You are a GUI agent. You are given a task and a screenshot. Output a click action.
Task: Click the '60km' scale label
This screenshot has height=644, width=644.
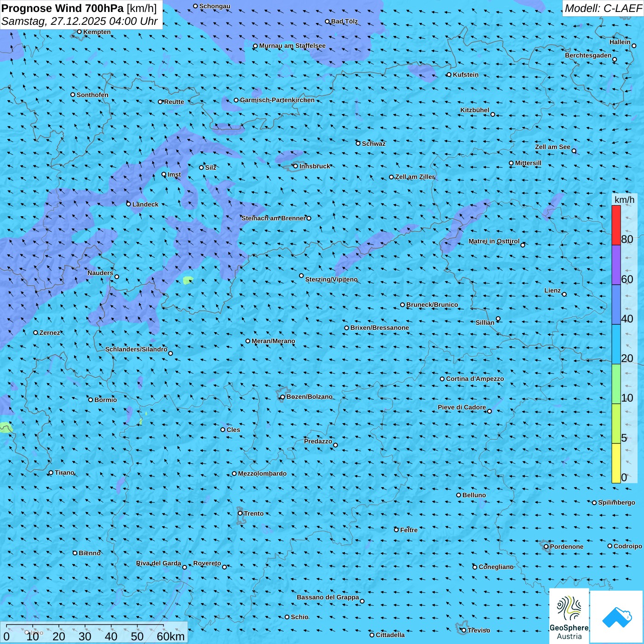(171, 636)
